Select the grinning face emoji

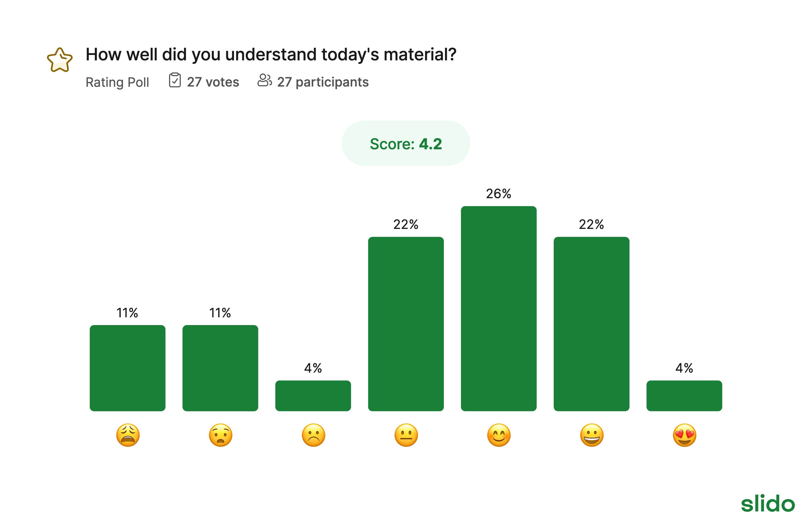(592, 435)
